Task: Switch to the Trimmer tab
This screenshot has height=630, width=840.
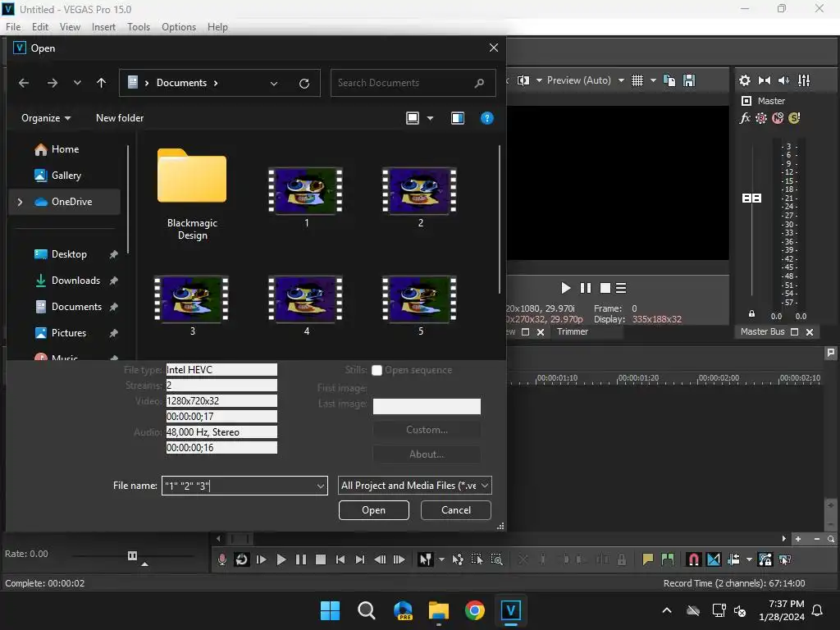Action: click(572, 331)
